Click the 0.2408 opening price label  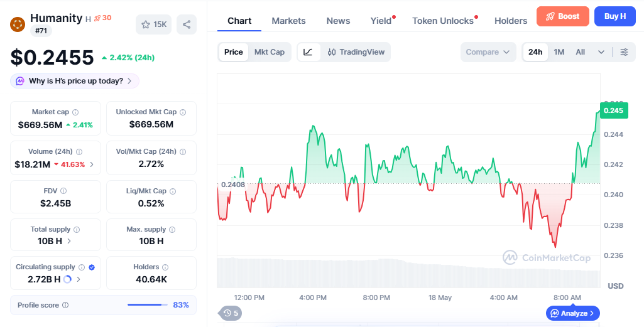[x=232, y=185]
